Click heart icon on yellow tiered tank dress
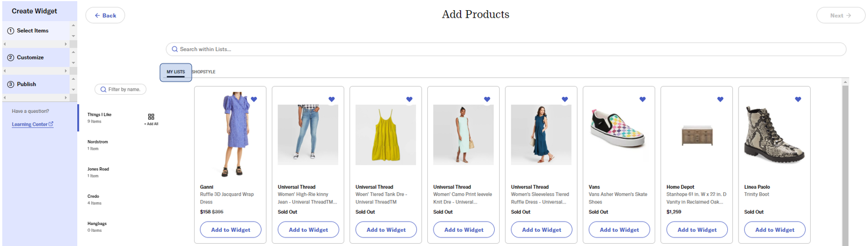This screenshot has height=246, width=868. click(409, 99)
